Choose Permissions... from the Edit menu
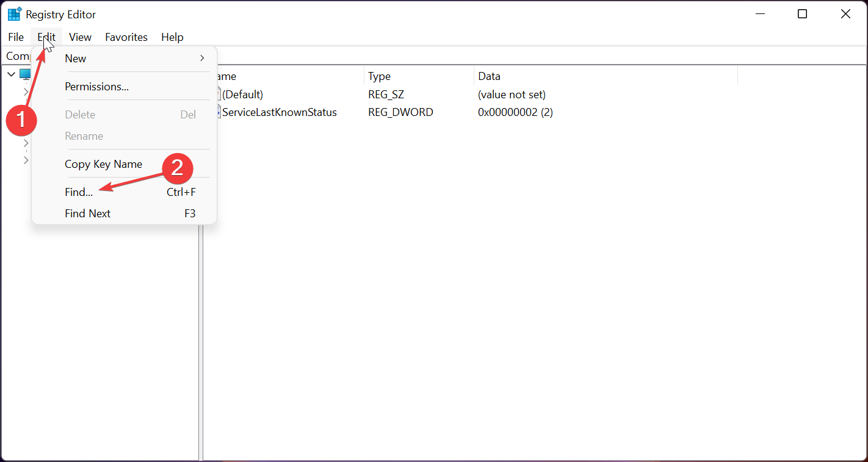Image resolution: width=868 pixels, height=462 pixels. click(x=125, y=87)
